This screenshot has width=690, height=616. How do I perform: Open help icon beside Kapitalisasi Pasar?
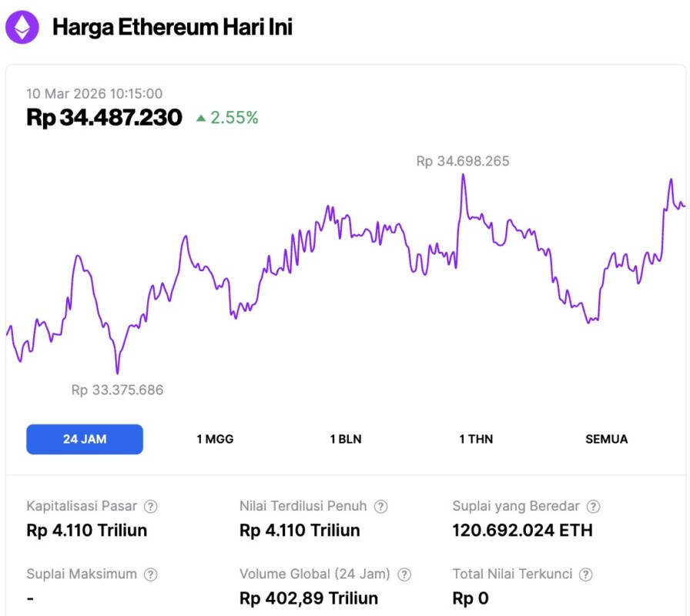tap(151, 507)
